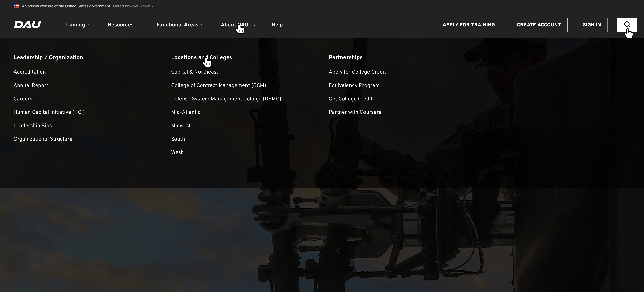Open Defense System Management College (DSMC)

click(226, 99)
